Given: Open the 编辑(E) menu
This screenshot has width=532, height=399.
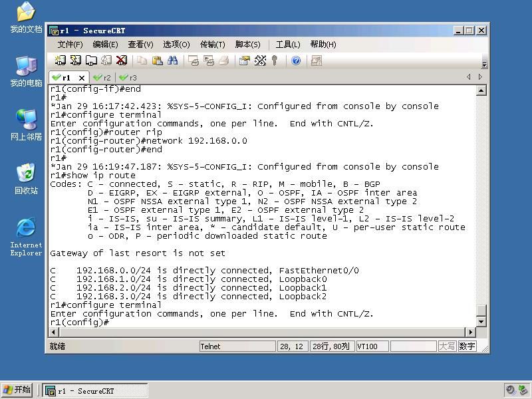Looking at the screenshot, I should click(106, 45).
